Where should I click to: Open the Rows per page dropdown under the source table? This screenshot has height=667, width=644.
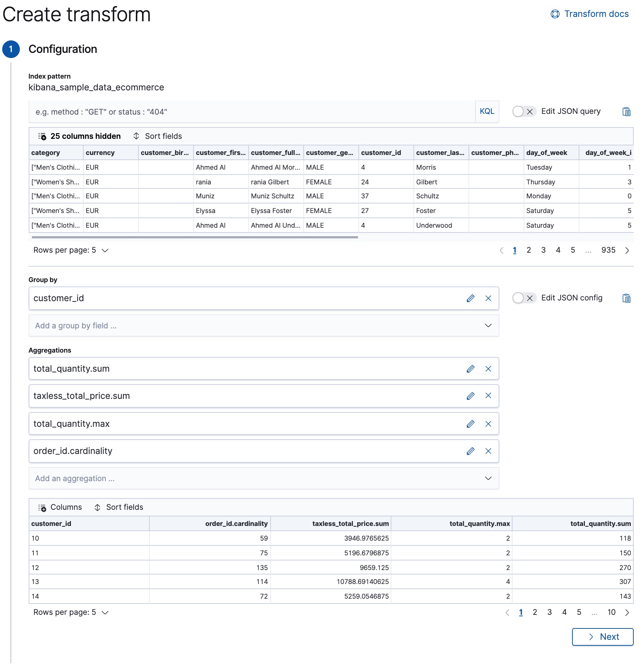[70, 250]
